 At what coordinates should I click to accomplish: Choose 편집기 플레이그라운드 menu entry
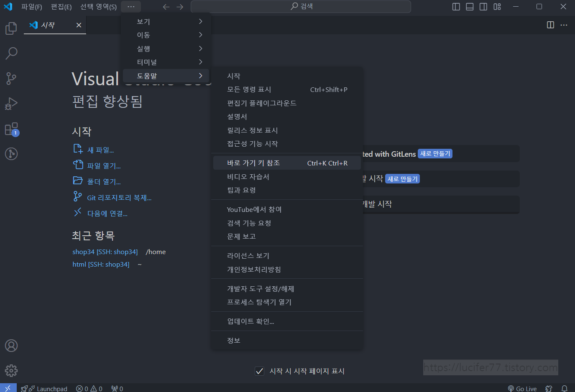click(x=287, y=103)
